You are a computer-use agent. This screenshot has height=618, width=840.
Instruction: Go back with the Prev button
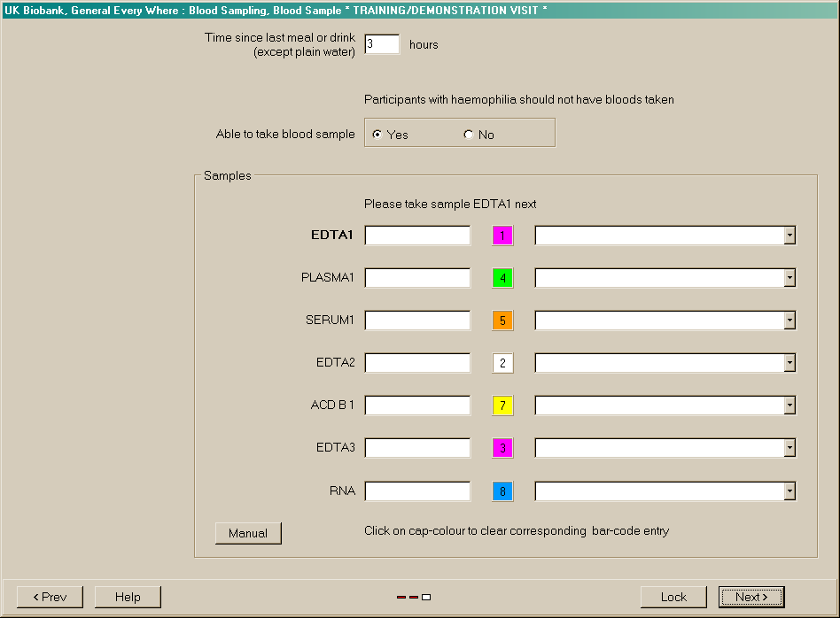[50, 597]
